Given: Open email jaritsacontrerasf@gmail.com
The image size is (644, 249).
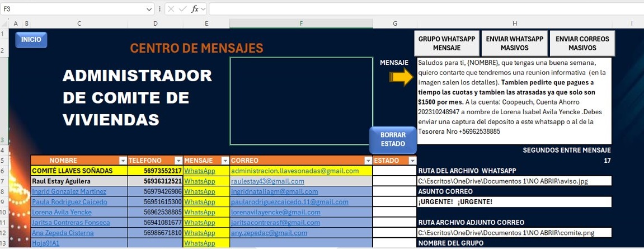Looking at the screenshot, I should pyautogui.click(x=275, y=222).
